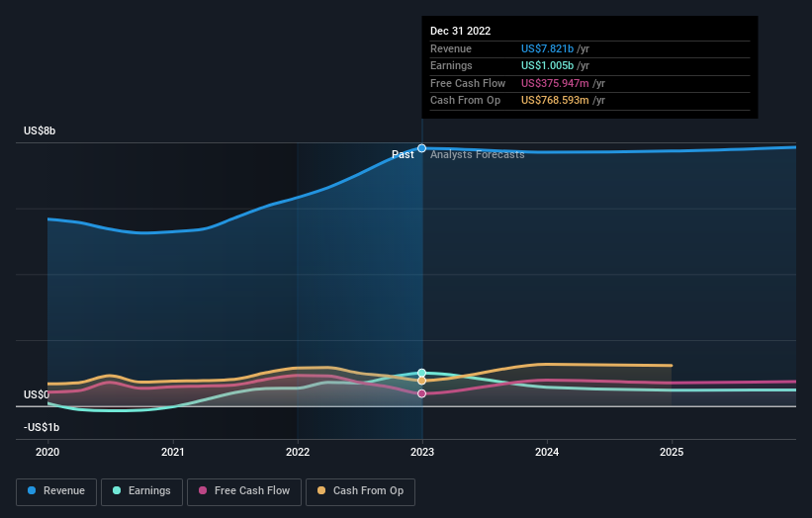Image resolution: width=812 pixels, height=518 pixels.
Task: Click the Revenue data point marker at 2023
Action: (x=422, y=148)
